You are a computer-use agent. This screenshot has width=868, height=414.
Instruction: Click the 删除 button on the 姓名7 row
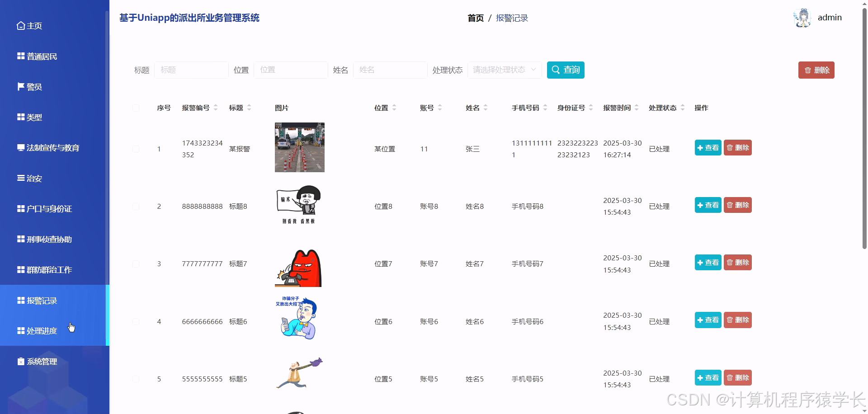point(737,262)
